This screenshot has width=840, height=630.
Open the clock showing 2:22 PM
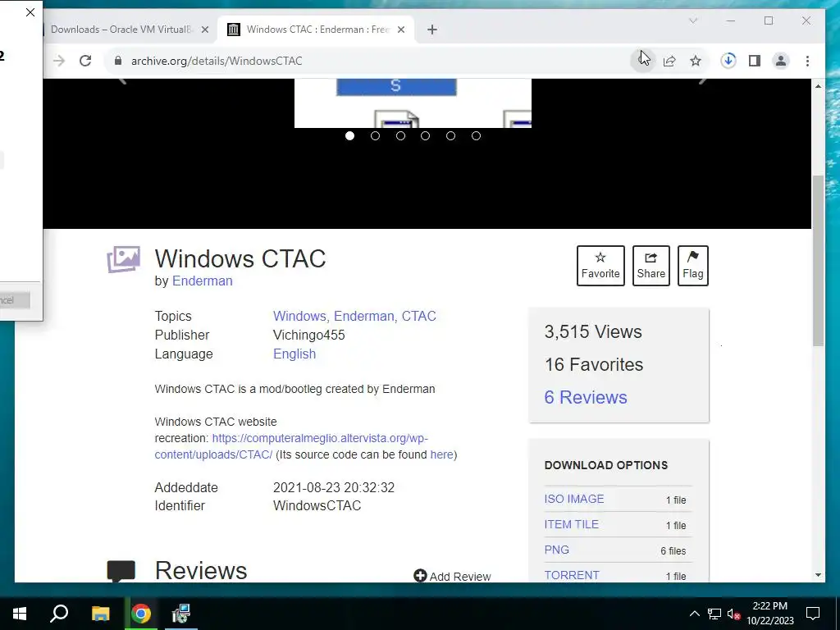tap(769, 614)
